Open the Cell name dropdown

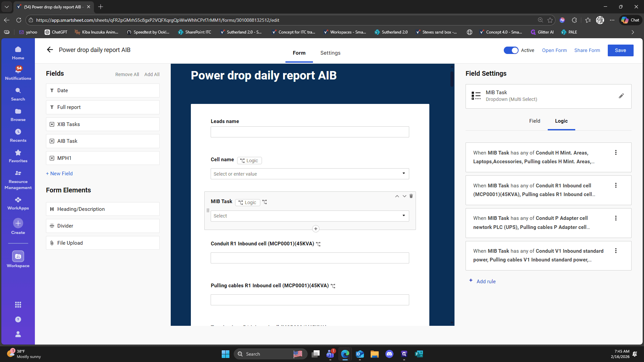point(310,174)
